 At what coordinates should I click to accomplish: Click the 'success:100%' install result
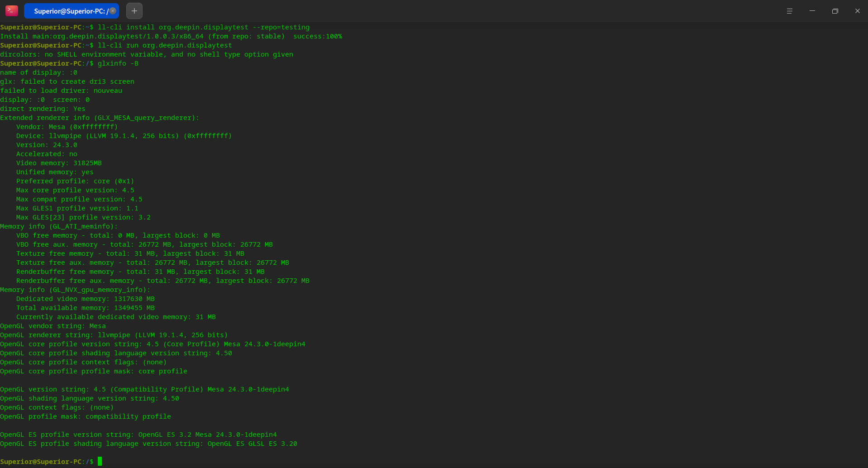318,36
